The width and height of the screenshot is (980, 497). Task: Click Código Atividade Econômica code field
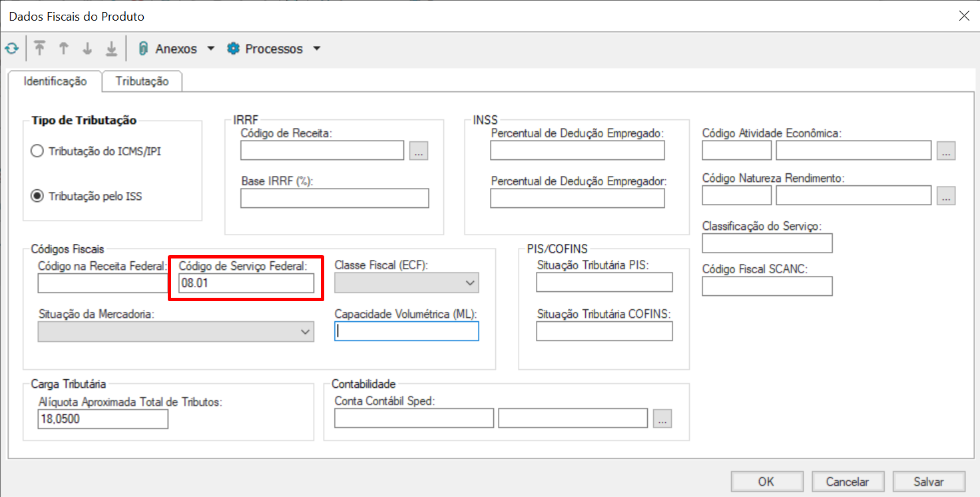(737, 151)
